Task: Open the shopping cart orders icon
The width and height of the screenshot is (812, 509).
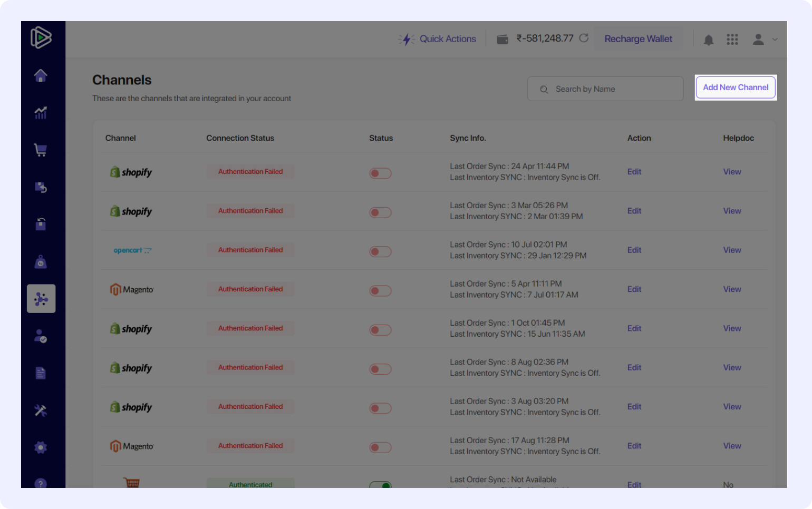Action: [x=41, y=150]
